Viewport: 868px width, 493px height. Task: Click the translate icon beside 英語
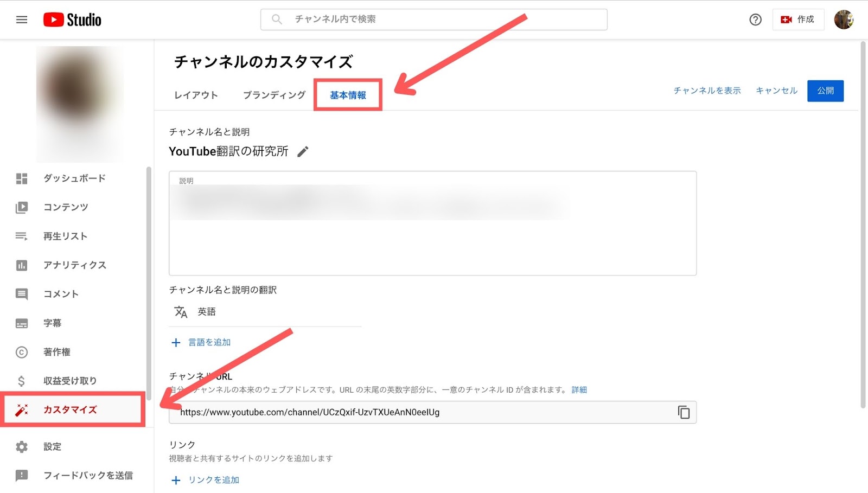click(181, 312)
